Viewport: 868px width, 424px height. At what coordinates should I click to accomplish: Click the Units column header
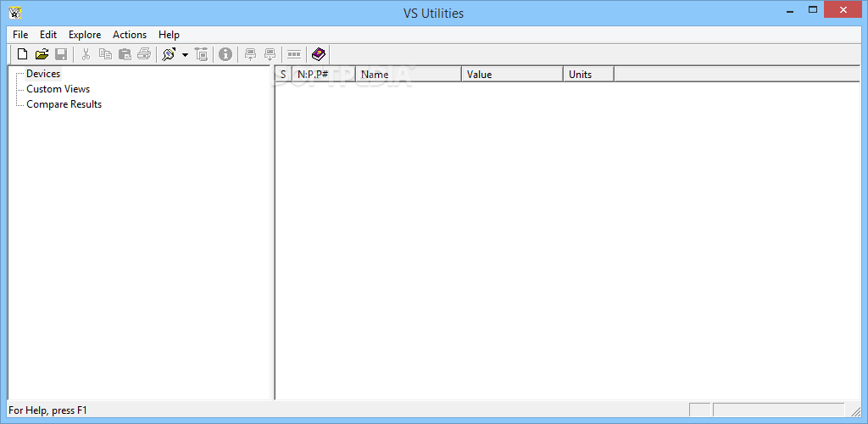(x=589, y=74)
